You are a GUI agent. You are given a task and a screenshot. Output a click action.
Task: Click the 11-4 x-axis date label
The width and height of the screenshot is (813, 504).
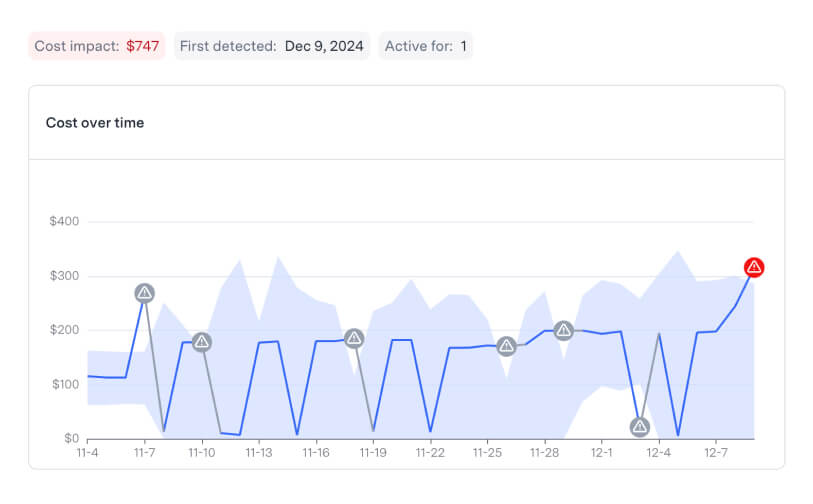[x=87, y=453]
